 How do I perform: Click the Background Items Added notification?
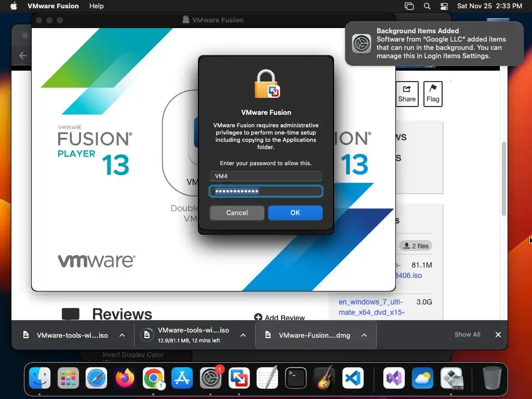[434, 44]
